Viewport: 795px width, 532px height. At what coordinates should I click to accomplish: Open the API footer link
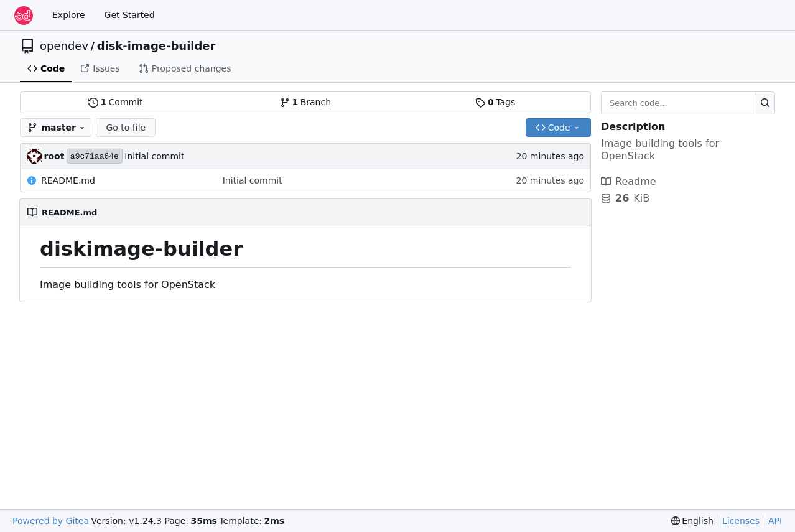[x=775, y=521]
